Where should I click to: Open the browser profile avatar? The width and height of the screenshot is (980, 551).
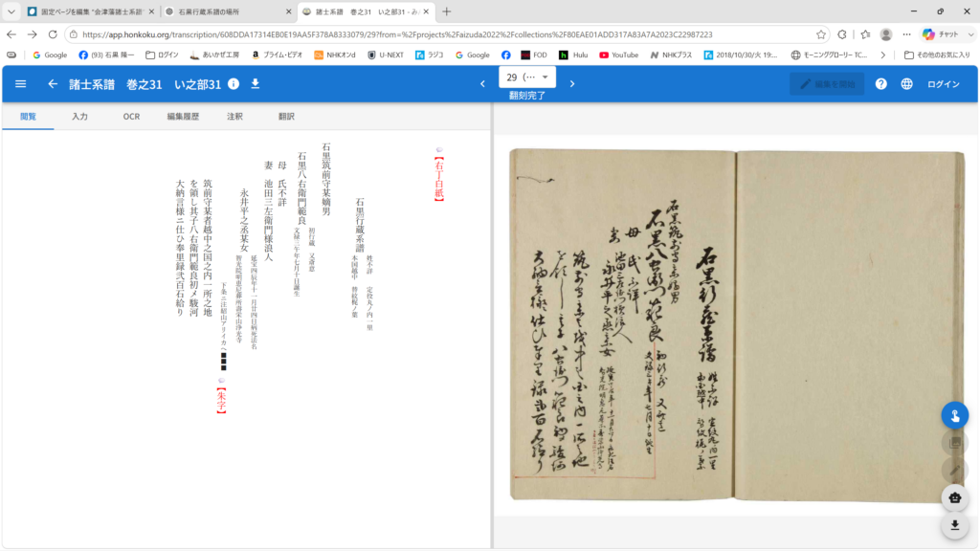(886, 34)
